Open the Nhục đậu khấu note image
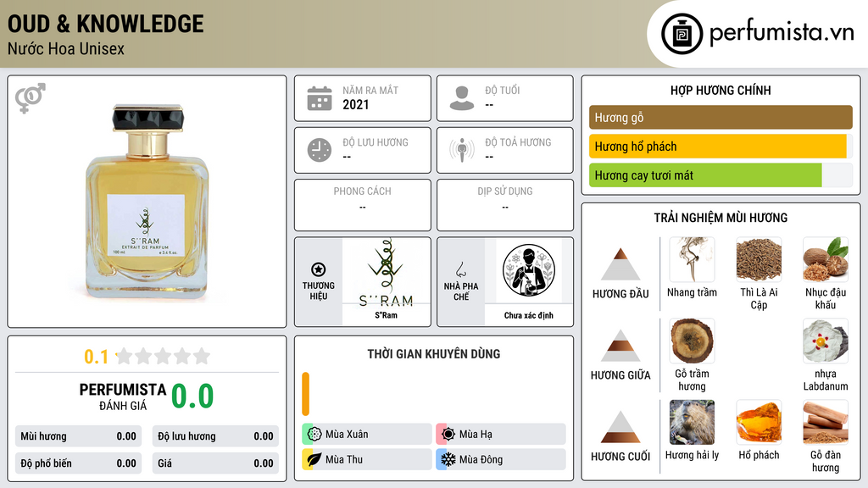Image resolution: width=868 pixels, height=488 pixels. click(826, 259)
